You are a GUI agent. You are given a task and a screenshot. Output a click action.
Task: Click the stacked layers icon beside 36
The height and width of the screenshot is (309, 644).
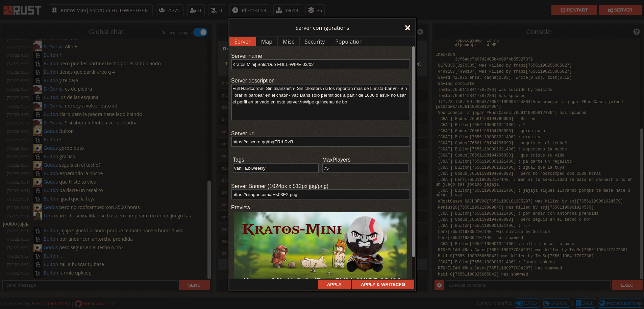pos(311,10)
